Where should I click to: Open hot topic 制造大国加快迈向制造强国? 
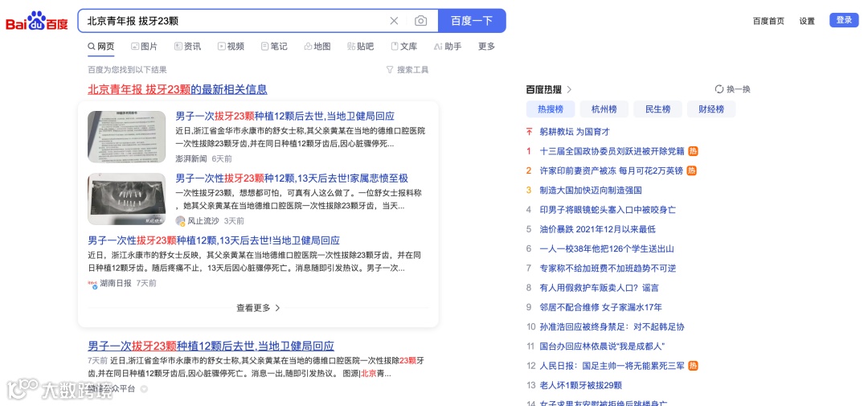[591, 190]
